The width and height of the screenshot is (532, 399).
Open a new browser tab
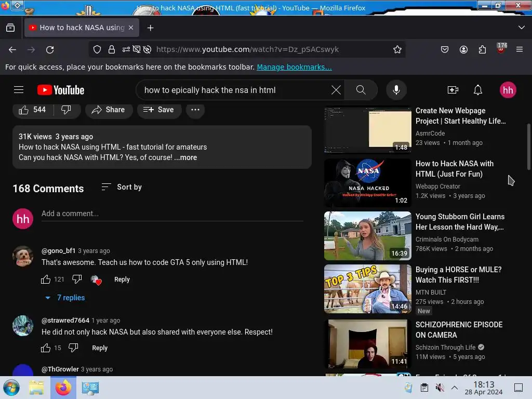point(150,28)
